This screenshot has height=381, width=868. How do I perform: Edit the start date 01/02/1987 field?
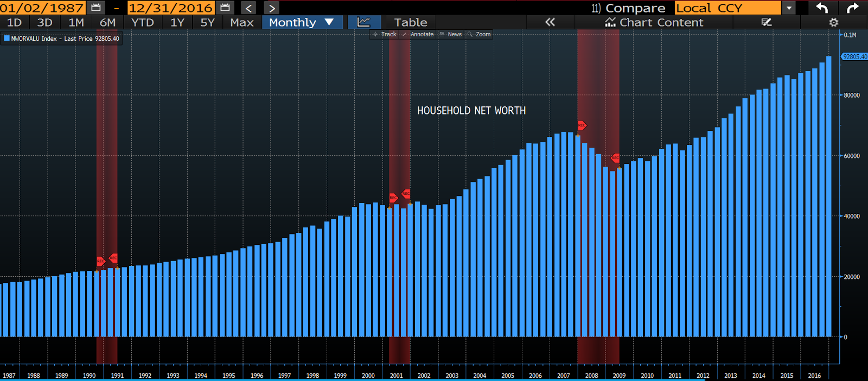pyautogui.click(x=42, y=8)
